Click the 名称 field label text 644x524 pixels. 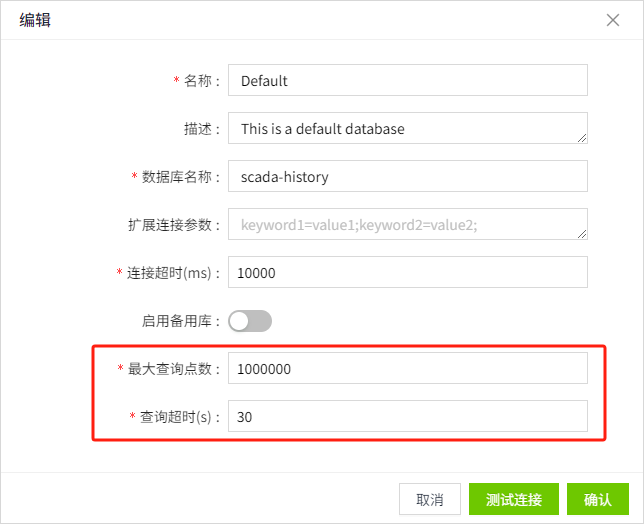click(202, 81)
